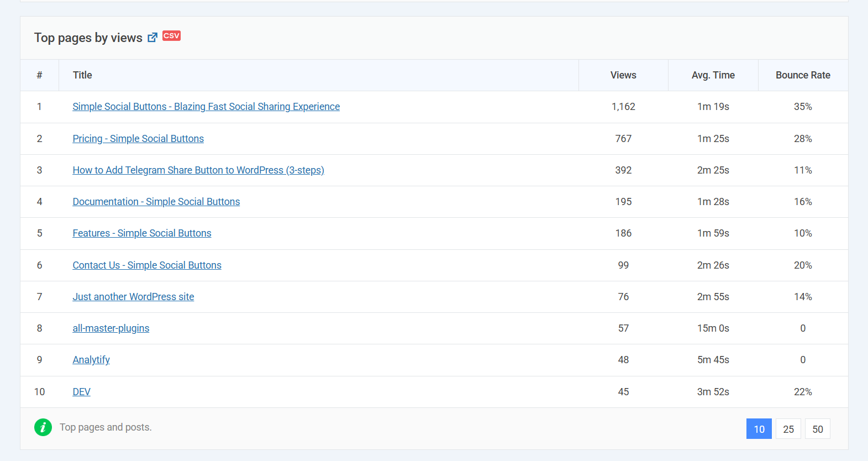
Task: Click the Bounce Rate column header
Action: point(803,75)
